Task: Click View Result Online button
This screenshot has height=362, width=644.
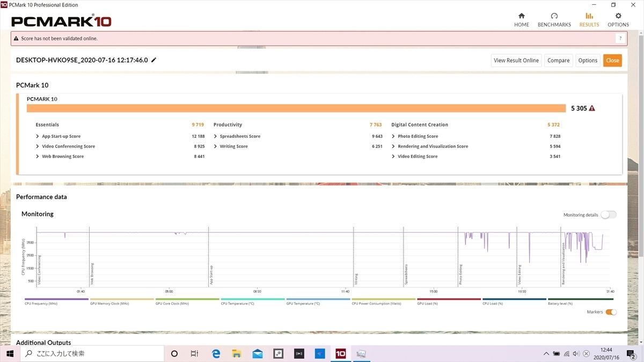Action: pyautogui.click(x=516, y=61)
